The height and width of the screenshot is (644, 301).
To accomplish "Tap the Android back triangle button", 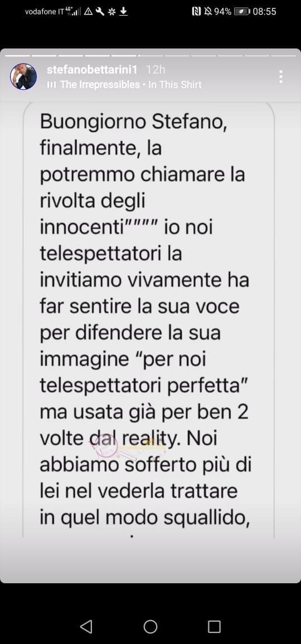I will click(x=86, y=626).
